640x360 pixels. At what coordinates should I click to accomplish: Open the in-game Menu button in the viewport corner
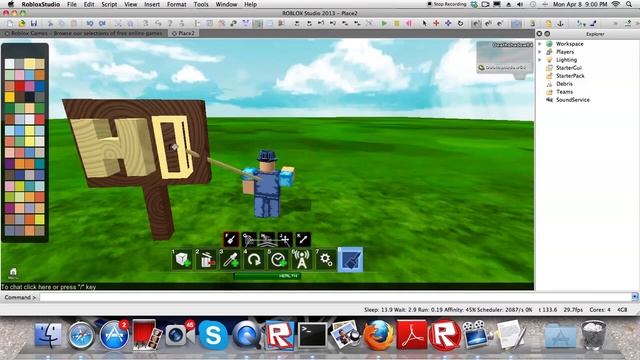point(13,273)
